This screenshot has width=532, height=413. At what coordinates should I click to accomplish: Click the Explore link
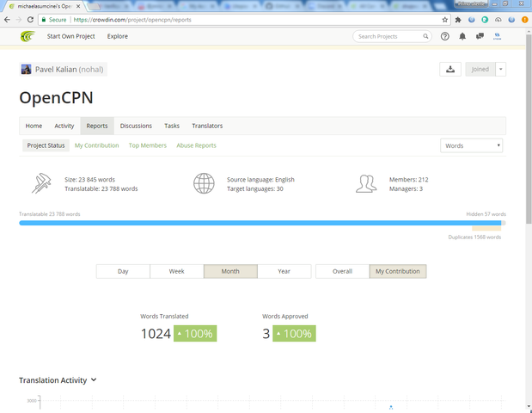coord(118,37)
